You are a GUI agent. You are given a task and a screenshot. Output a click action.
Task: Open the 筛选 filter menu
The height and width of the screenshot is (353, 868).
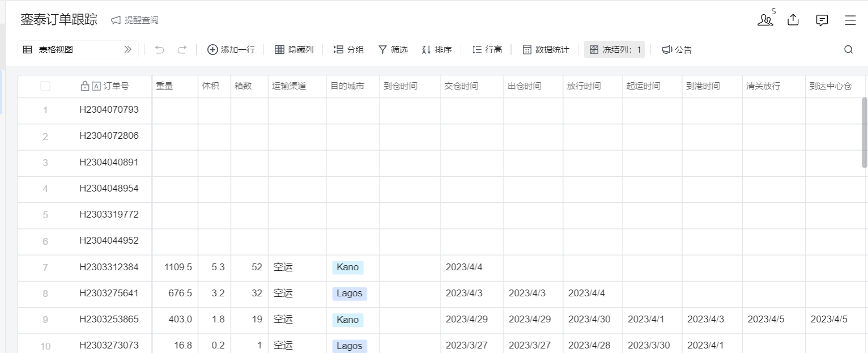coord(393,49)
